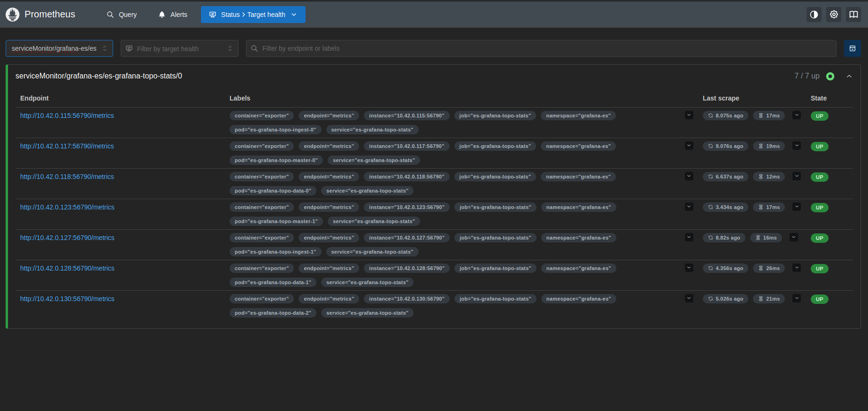Viewport: 868px width, 411px height.
Task: Click the collapse-all pools icon button
Action: pyautogui.click(x=853, y=48)
